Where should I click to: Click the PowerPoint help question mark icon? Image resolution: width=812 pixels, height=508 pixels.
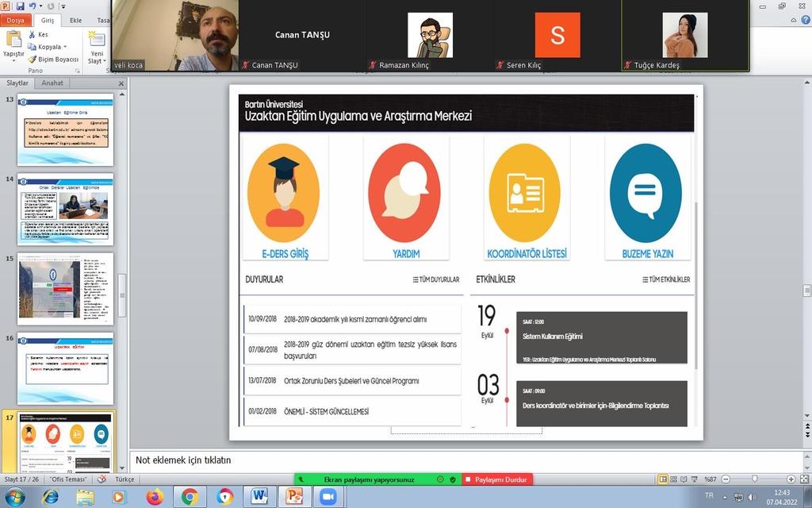click(x=805, y=20)
